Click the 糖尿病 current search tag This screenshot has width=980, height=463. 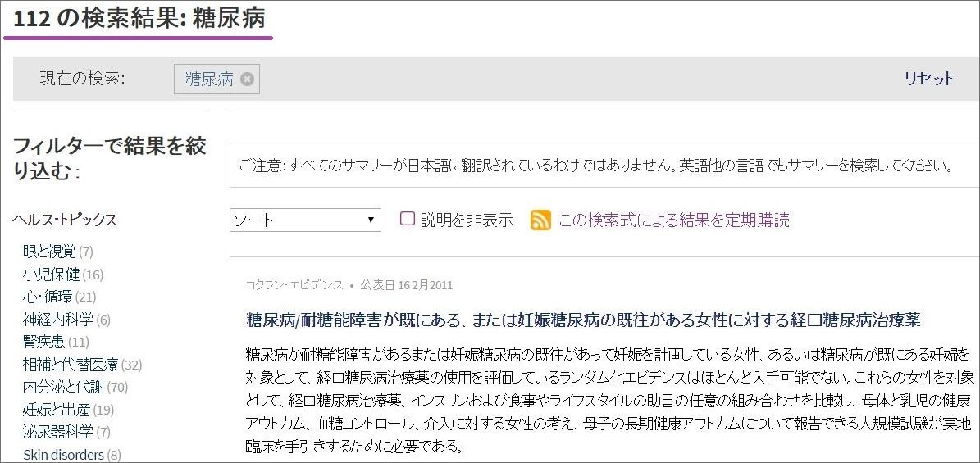(x=209, y=79)
